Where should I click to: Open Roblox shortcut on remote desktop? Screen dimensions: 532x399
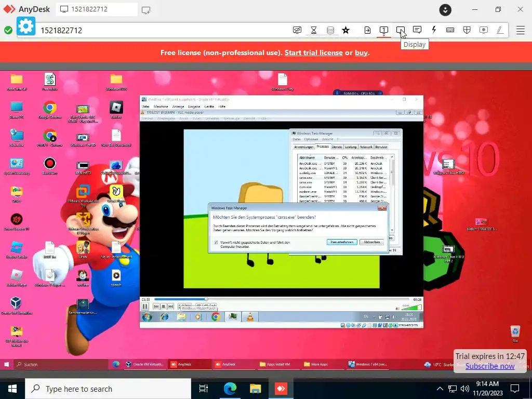(x=116, y=110)
